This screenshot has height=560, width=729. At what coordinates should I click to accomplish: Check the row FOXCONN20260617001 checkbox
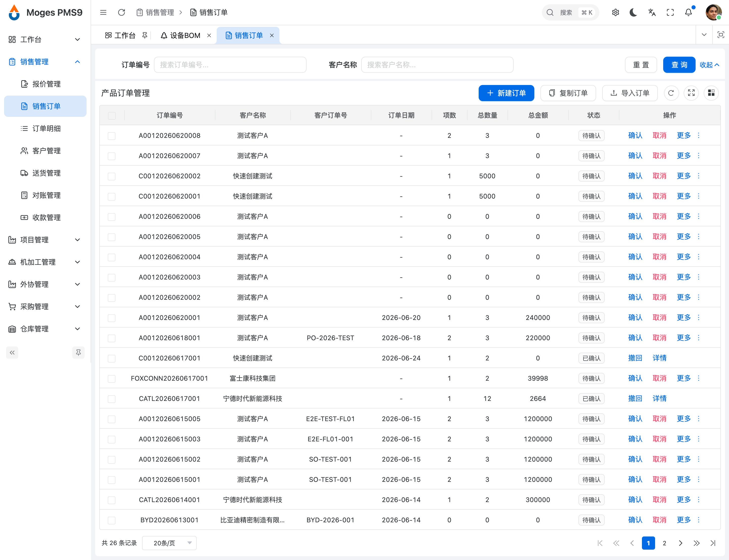[x=112, y=378]
